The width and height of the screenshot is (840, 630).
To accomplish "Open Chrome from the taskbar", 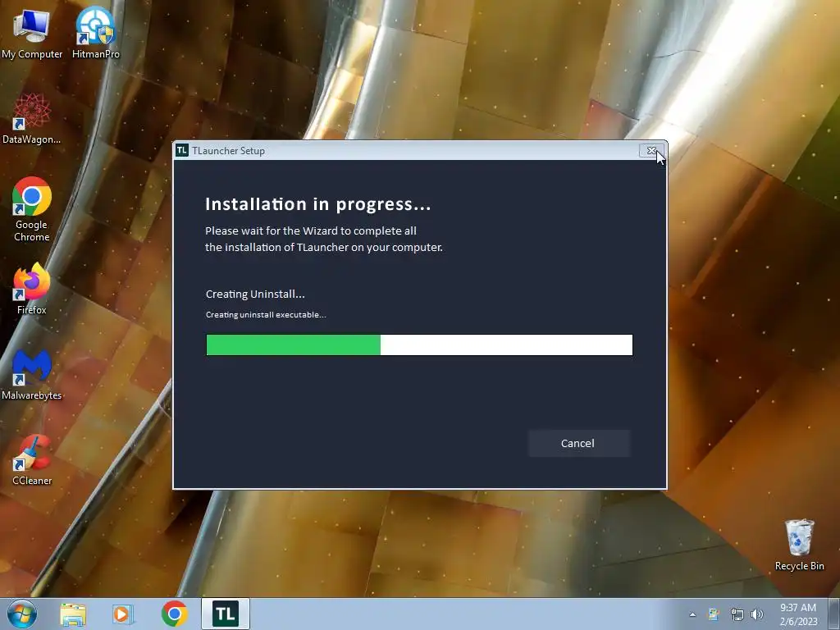I will pos(175,614).
